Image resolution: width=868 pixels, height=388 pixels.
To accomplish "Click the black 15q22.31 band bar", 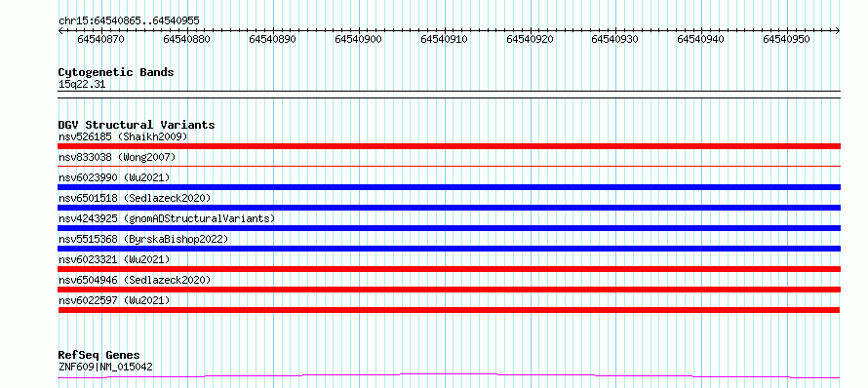I will (449, 95).
